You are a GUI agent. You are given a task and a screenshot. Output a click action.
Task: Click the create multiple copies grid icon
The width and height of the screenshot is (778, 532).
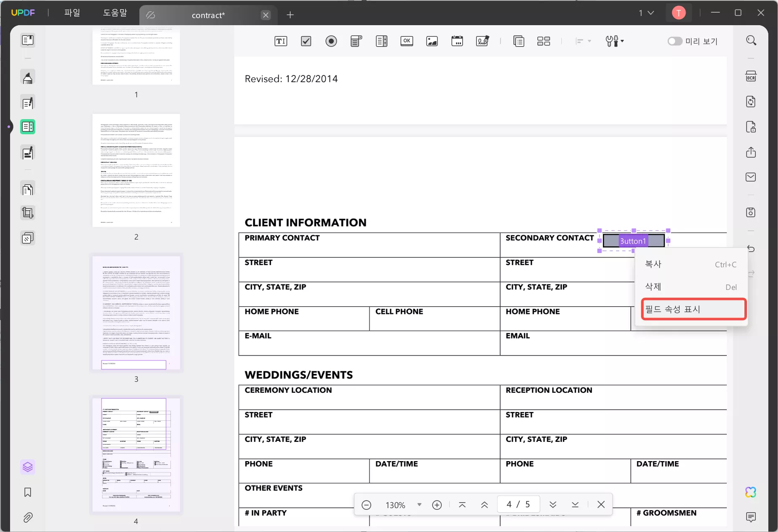pos(544,41)
